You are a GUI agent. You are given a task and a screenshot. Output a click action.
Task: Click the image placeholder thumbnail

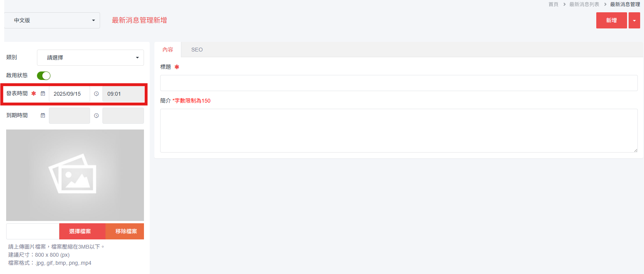click(75, 175)
